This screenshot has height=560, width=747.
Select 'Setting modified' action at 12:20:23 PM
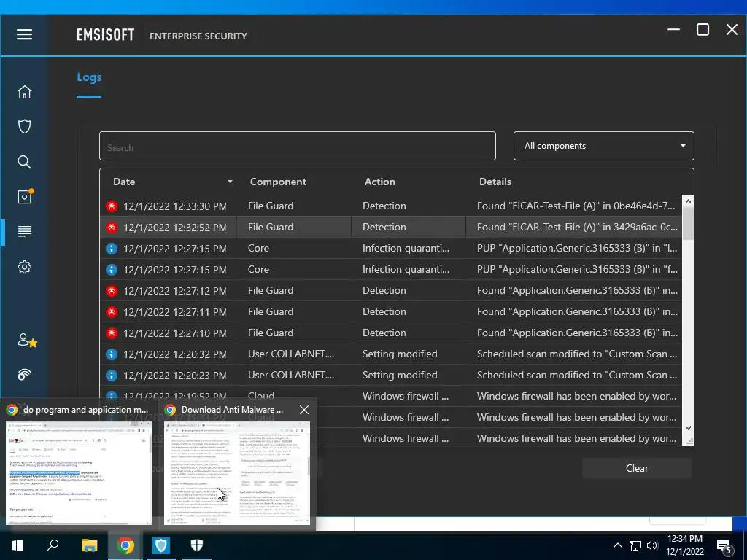point(400,375)
